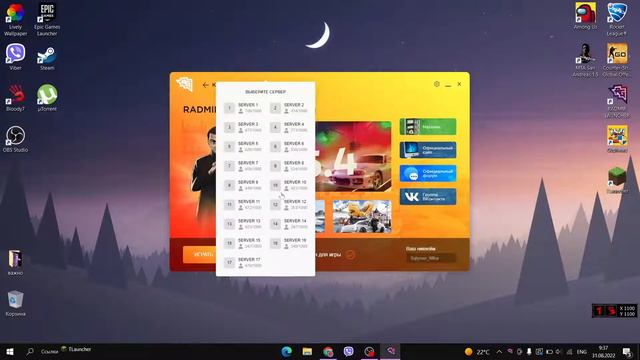This screenshot has height=360, width=640.
Task: Open the Официальный форум link
Action: [x=428, y=173]
